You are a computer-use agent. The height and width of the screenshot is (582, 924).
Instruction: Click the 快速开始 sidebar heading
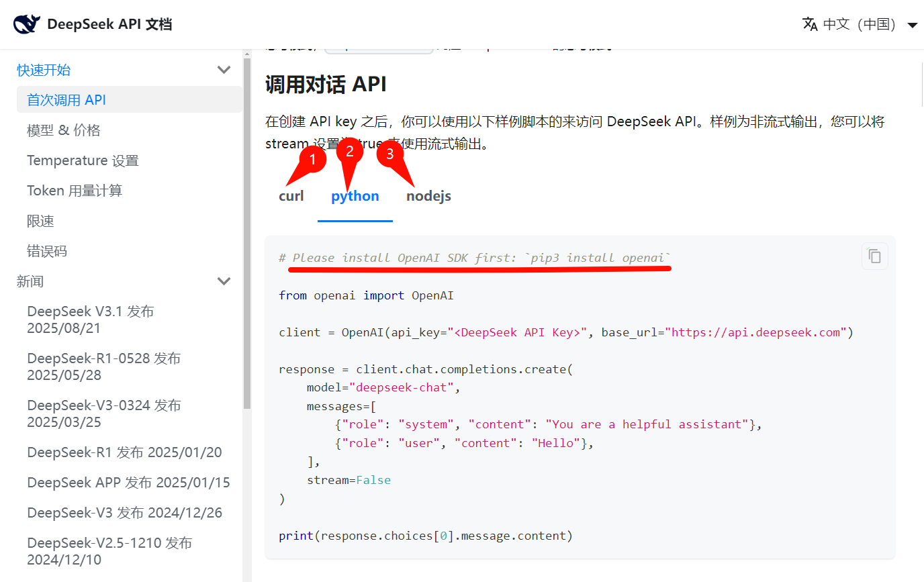pyautogui.click(x=44, y=70)
